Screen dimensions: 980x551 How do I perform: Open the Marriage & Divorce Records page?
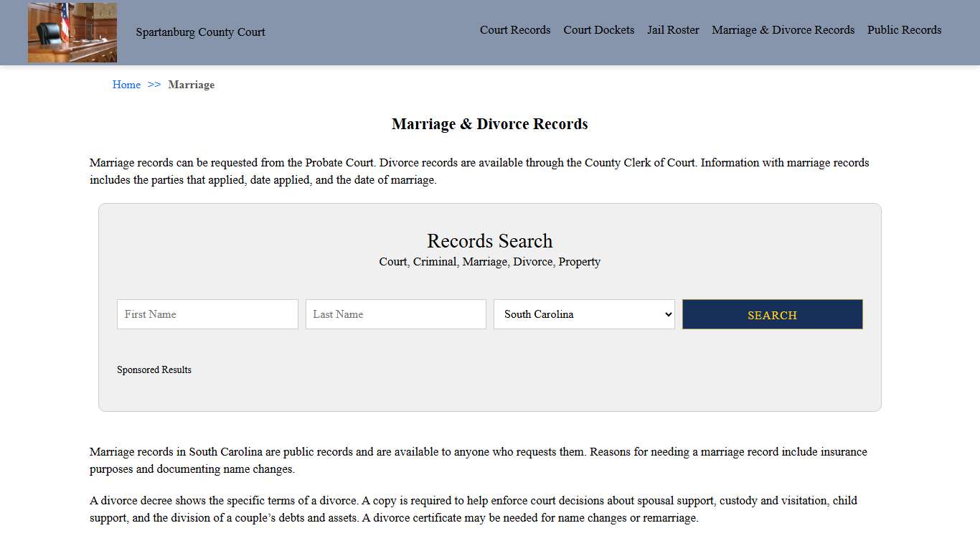(783, 30)
